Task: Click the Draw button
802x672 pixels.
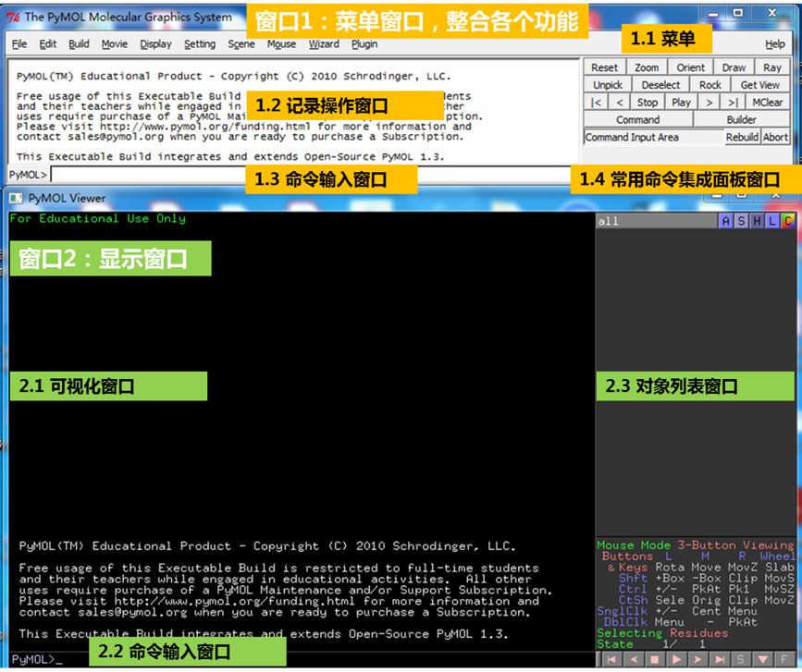Action: pyautogui.click(x=734, y=67)
